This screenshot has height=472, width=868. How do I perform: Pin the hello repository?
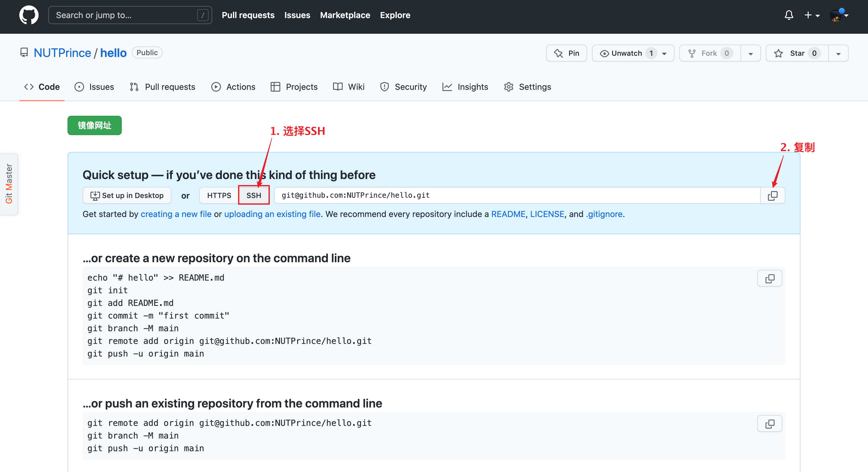click(x=566, y=53)
